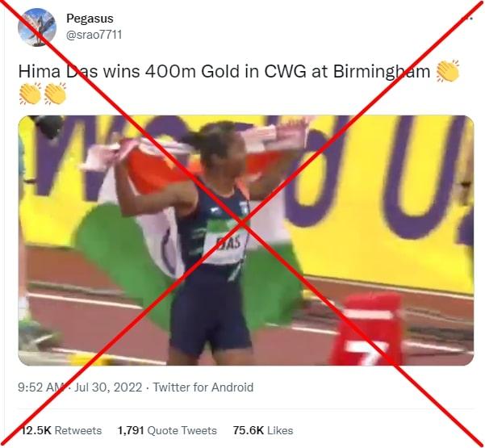Open the tweet's three-dot more menu
Screen dimensions: 485x448
(x=467, y=18)
